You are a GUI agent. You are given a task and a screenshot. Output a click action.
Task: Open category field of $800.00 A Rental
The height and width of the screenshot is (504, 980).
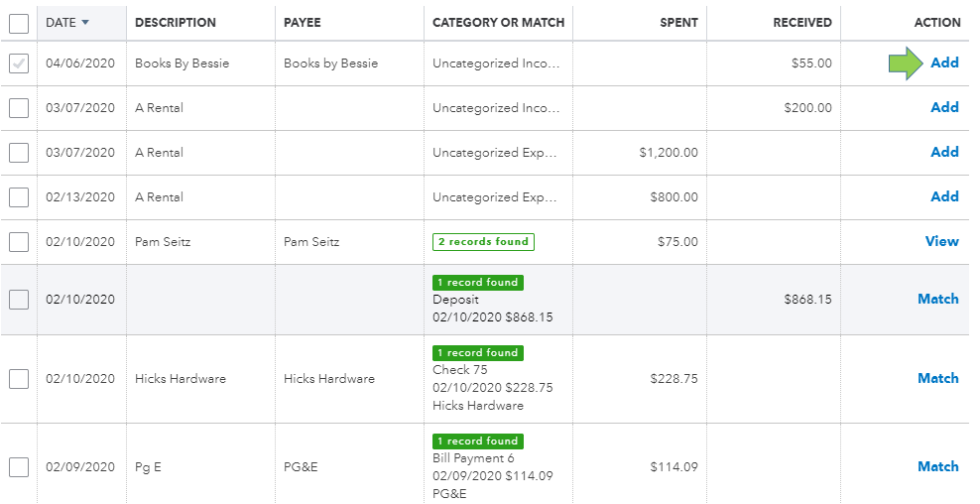pos(494,197)
